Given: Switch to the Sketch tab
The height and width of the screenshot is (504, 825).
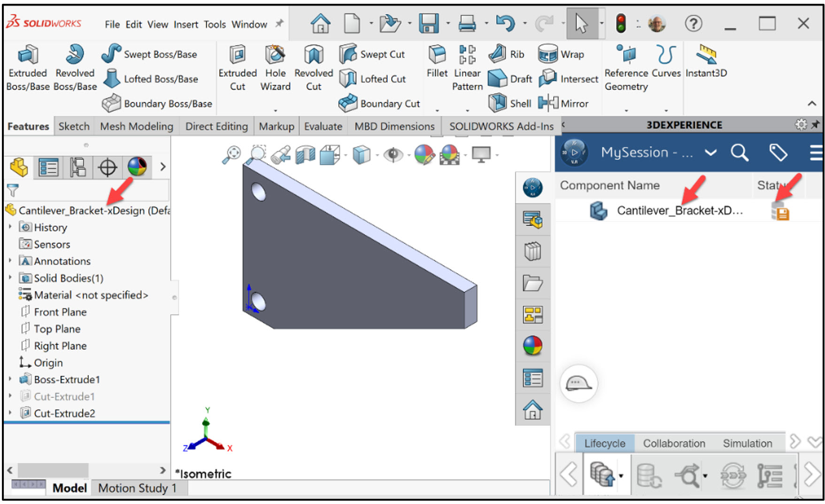Looking at the screenshot, I should pyautogui.click(x=74, y=126).
